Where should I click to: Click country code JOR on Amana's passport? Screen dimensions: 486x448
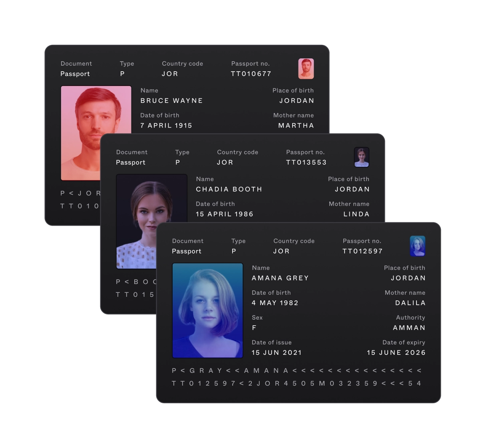(281, 251)
